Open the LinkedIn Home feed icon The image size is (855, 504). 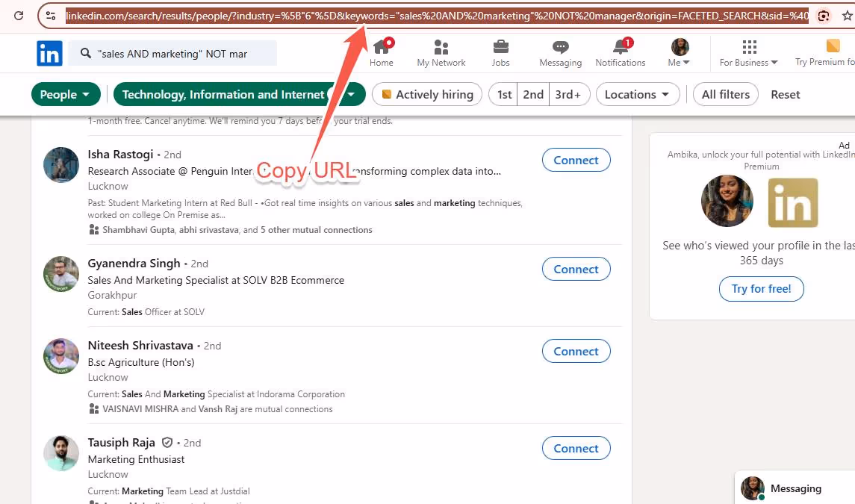pos(381,48)
